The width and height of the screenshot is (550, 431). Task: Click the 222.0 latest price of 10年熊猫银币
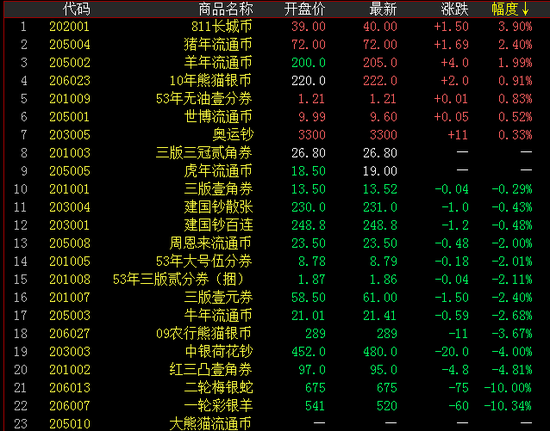pos(380,81)
